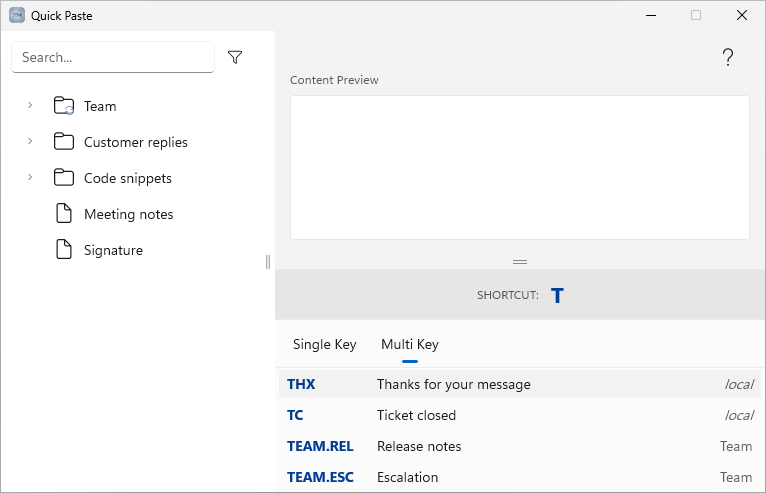Click 'local' source on the TC row
The width and height of the screenshot is (766, 493).
click(739, 415)
